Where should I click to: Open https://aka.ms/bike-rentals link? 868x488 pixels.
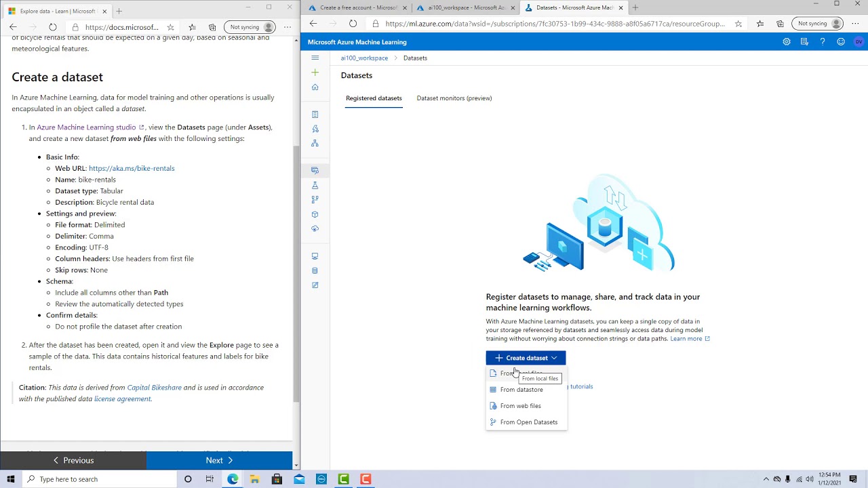pos(132,168)
